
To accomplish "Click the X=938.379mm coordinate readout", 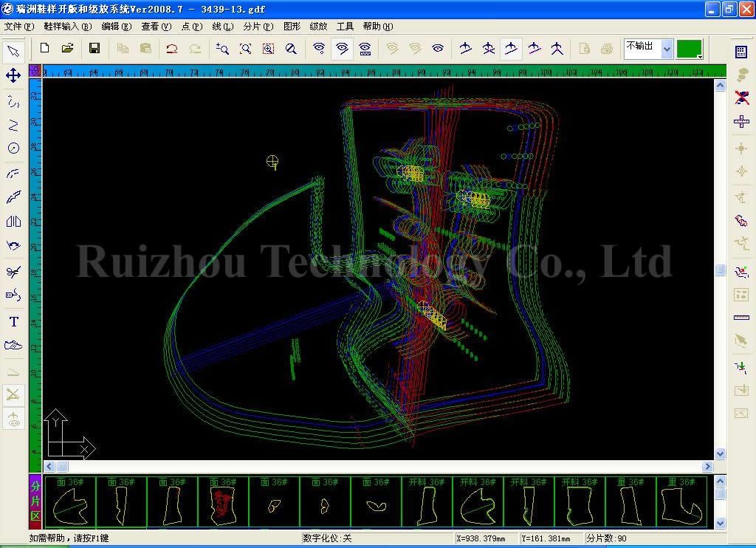I will tap(481, 538).
